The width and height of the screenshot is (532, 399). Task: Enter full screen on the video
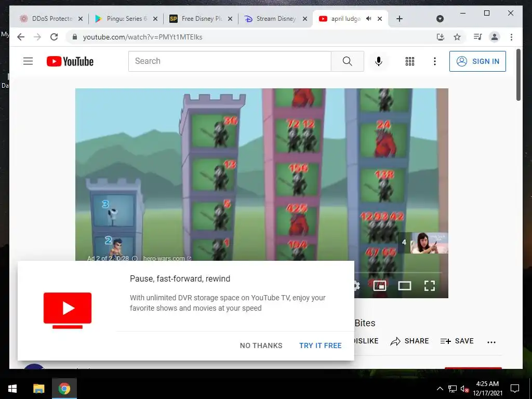pyautogui.click(x=430, y=286)
